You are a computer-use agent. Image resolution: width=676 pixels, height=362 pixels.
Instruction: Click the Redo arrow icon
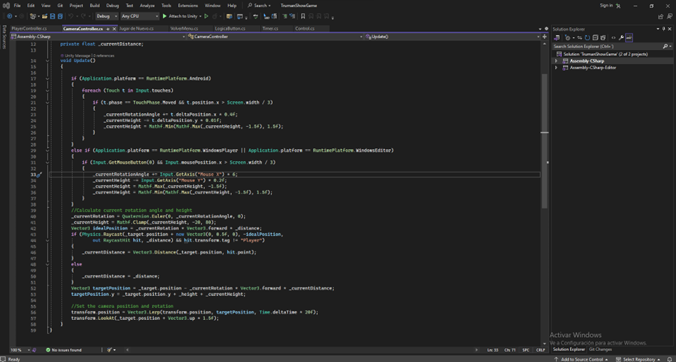[84, 16]
